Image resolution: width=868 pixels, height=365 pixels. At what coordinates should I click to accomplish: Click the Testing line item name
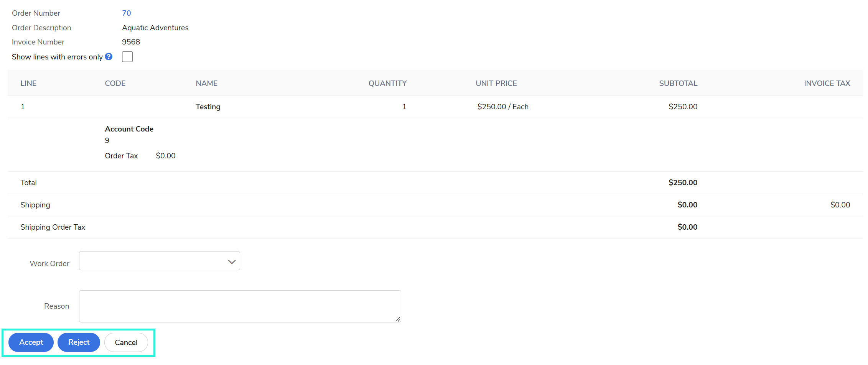[208, 107]
